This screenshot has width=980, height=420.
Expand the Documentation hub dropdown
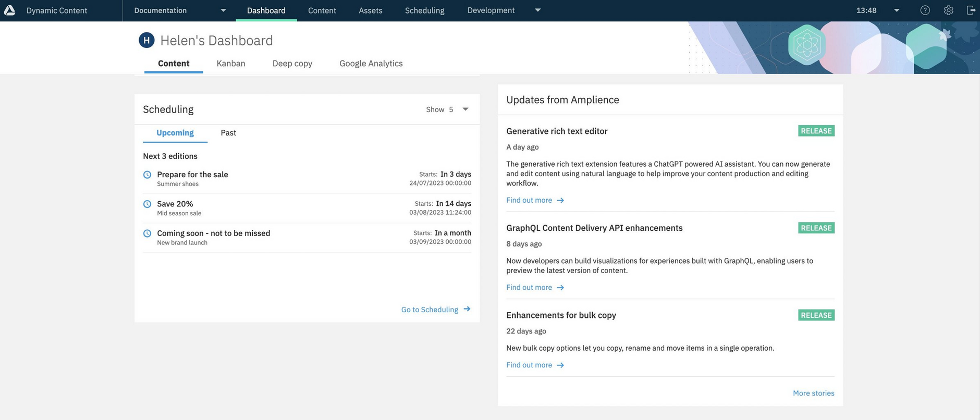point(223,10)
